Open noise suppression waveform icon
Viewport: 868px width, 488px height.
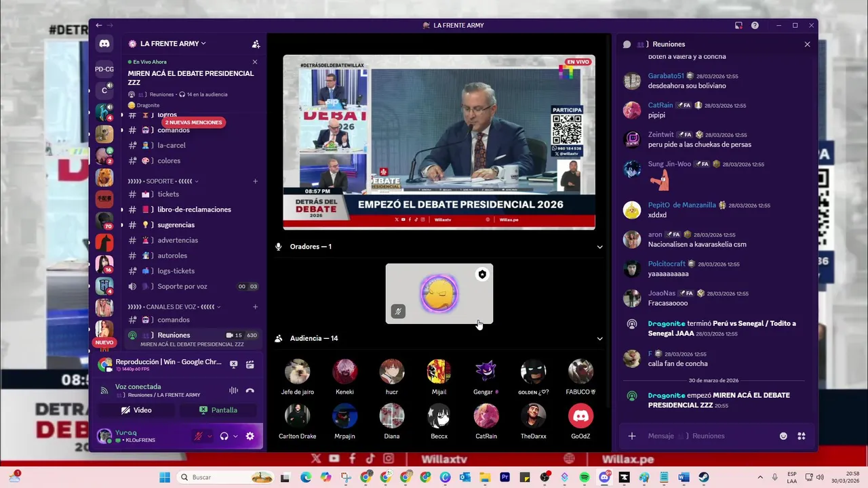(x=234, y=390)
